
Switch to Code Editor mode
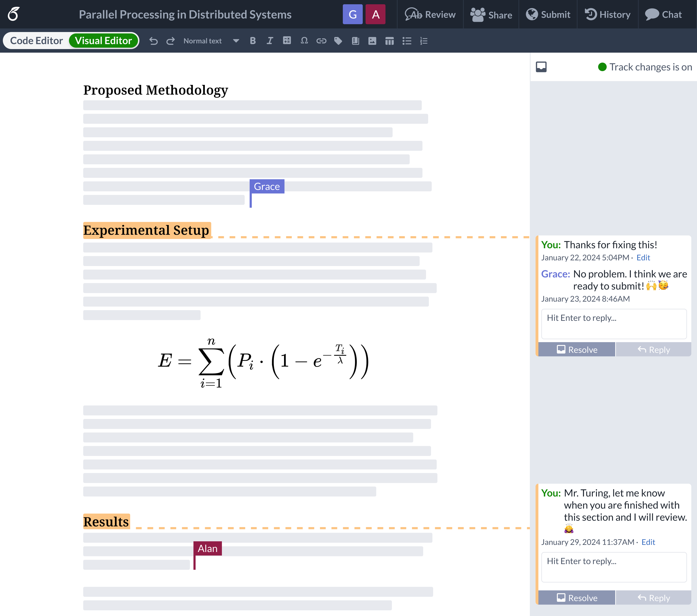37,41
